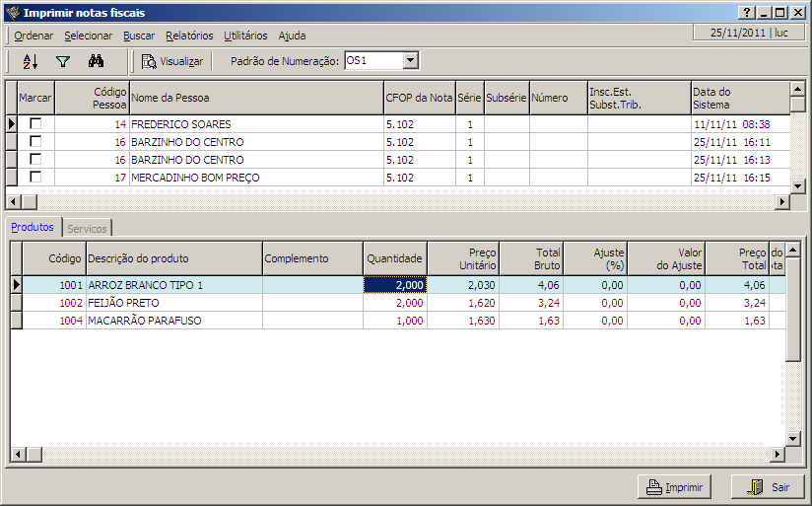Click the Quantidade cell for ARROZ BRANCO
Viewport: 812px width, 506px height.
[395, 285]
